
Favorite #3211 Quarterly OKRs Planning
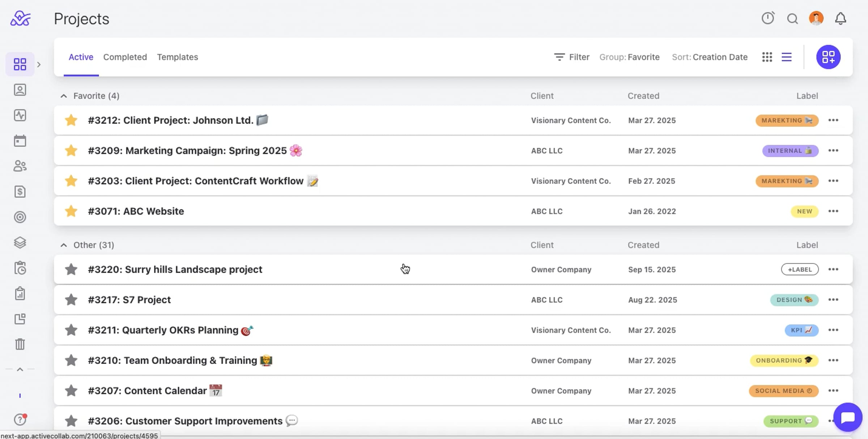point(71,330)
